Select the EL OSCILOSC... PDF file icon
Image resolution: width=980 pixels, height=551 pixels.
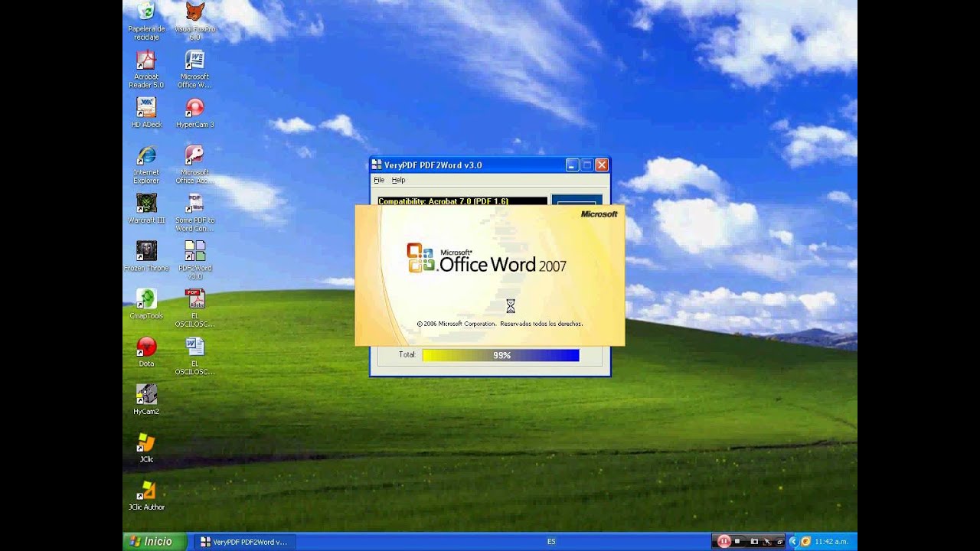[x=194, y=308]
